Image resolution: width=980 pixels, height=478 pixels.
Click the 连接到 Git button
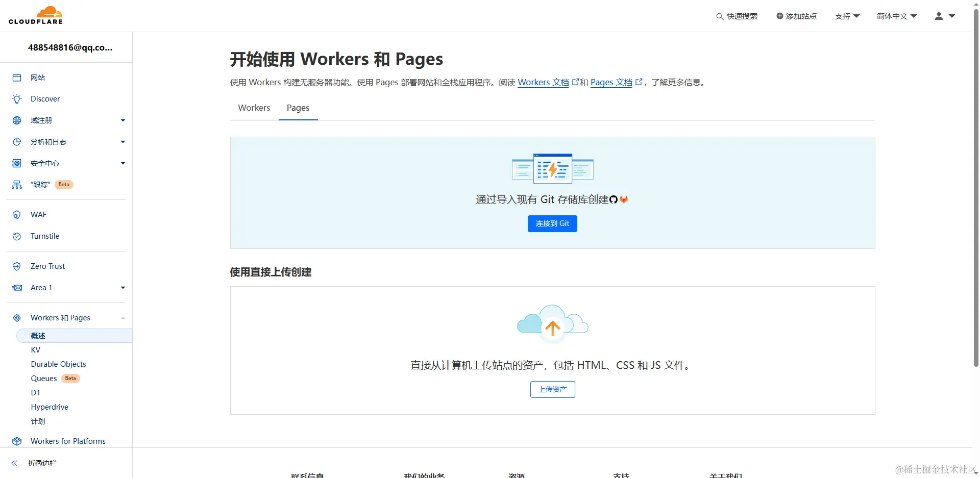pyautogui.click(x=552, y=223)
